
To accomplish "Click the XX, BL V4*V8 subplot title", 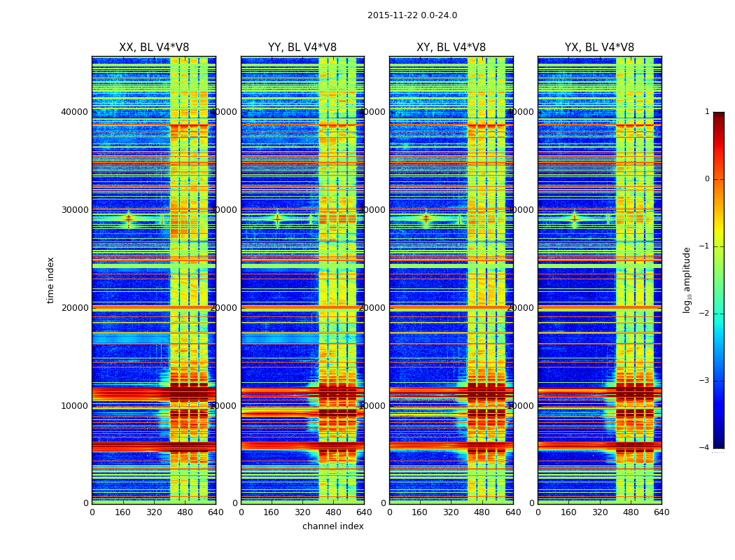I will (x=154, y=48).
